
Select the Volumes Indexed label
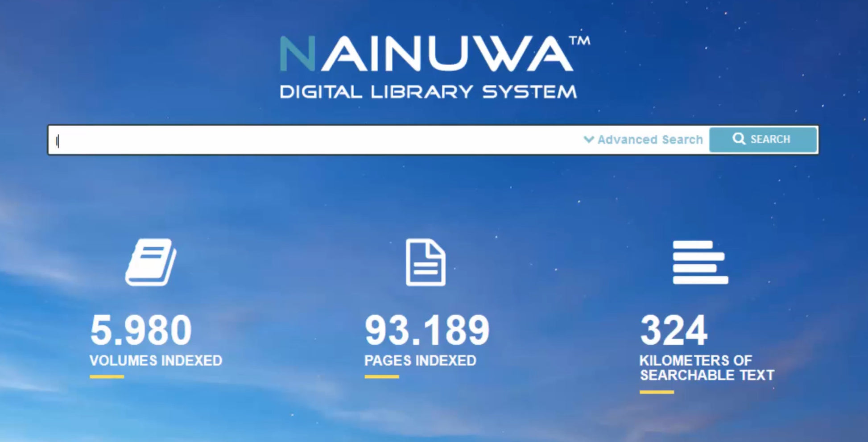pos(156,360)
